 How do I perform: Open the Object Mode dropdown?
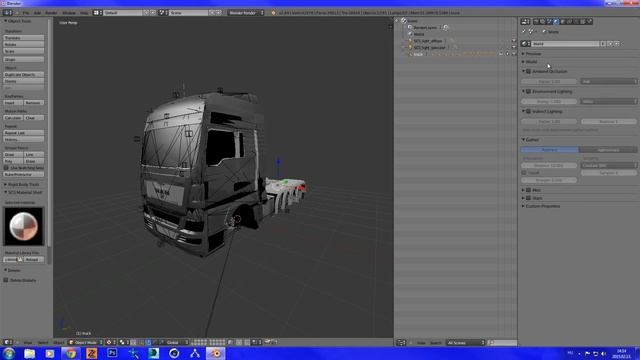click(86, 342)
